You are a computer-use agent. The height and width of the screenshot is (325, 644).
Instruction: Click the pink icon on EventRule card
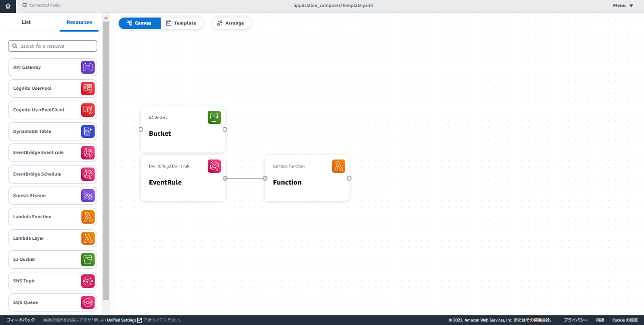pyautogui.click(x=214, y=167)
